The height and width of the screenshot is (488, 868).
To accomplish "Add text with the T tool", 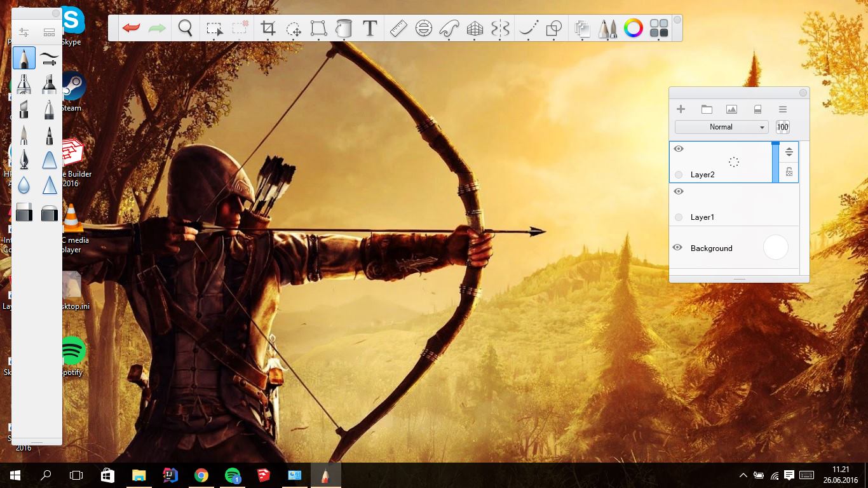I will point(370,28).
